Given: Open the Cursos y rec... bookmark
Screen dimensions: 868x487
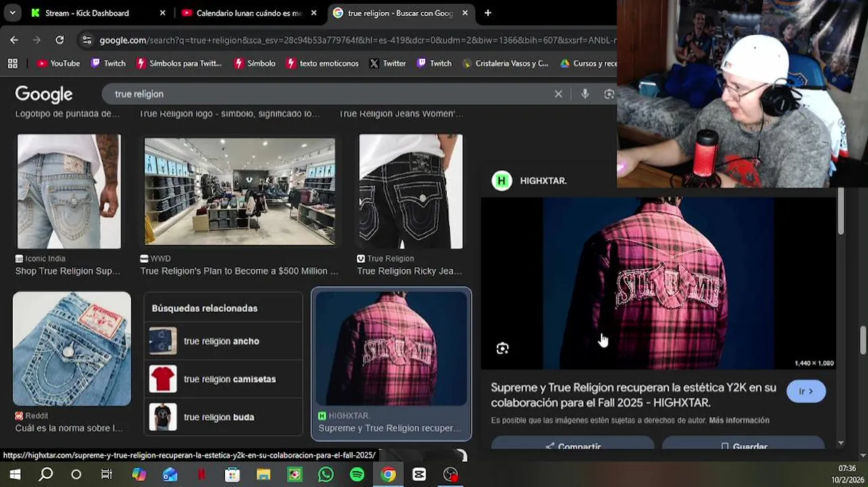Looking at the screenshot, I should coord(588,63).
